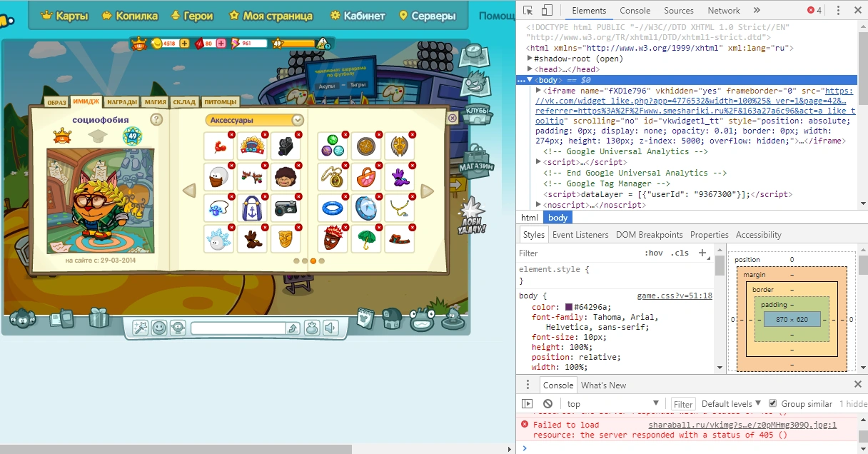Viewport: 868px width, 454px height.
Task: Open the friends group icon at bottom left
Action: coord(22,319)
